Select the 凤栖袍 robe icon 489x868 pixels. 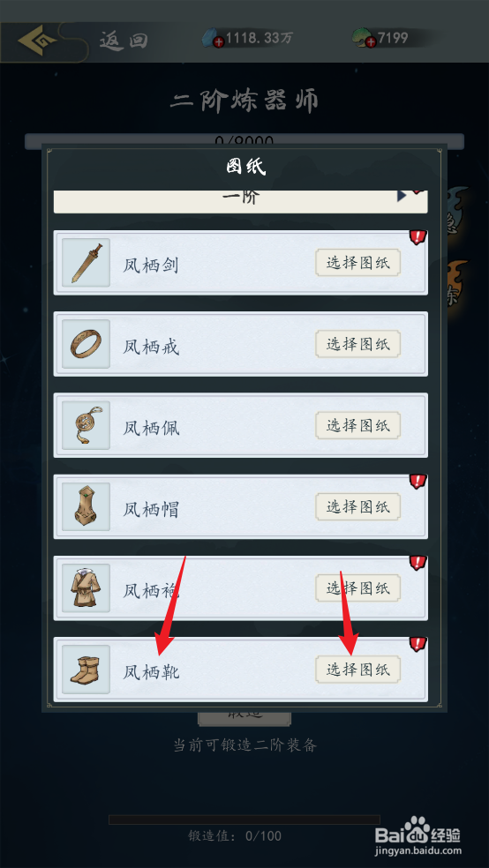tap(86, 587)
